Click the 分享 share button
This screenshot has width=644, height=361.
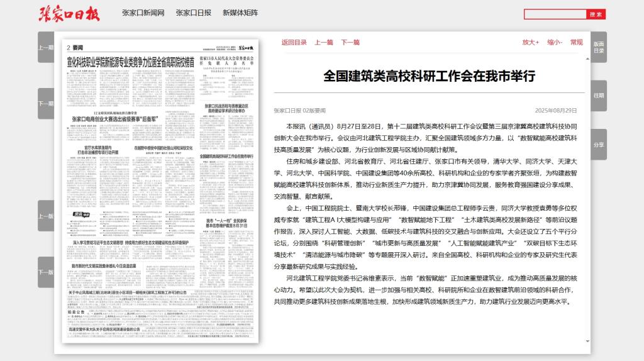coord(598,145)
